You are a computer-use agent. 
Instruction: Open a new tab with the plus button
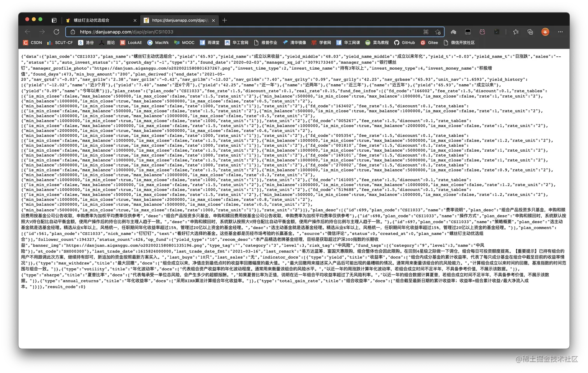tap(224, 20)
